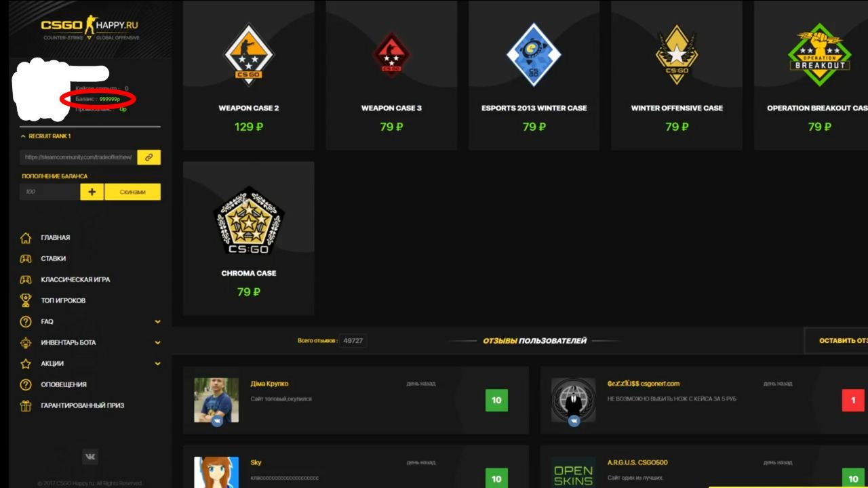Click the balance amount input showing 100
868x488 pixels.
coord(50,192)
